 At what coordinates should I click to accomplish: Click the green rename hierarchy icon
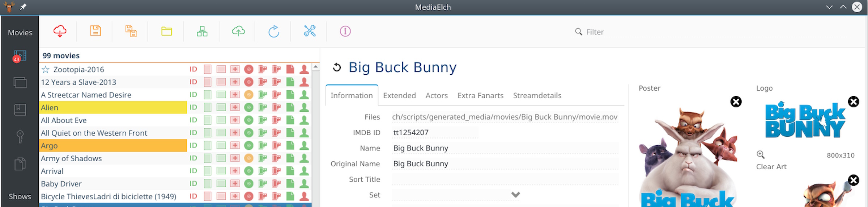pos(202,31)
